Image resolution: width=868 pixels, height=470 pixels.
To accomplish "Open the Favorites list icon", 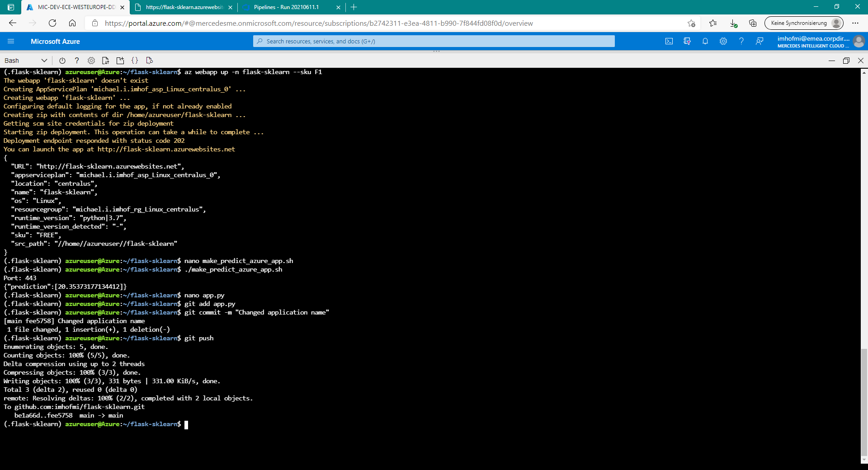I will pyautogui.click(x=713, y=23).
